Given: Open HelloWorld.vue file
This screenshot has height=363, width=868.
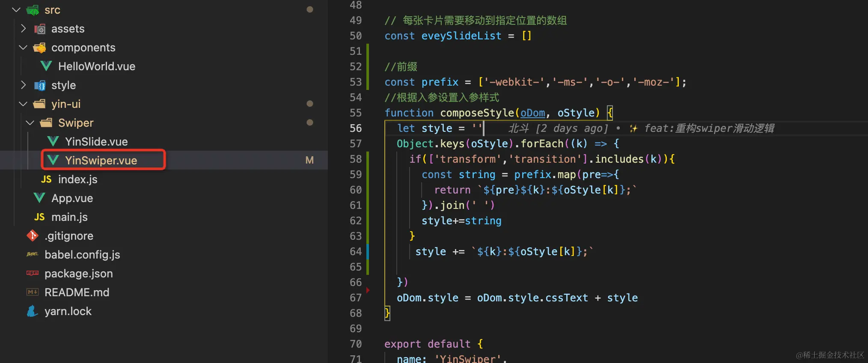Looking at the screenshot, I should [97, 66].
